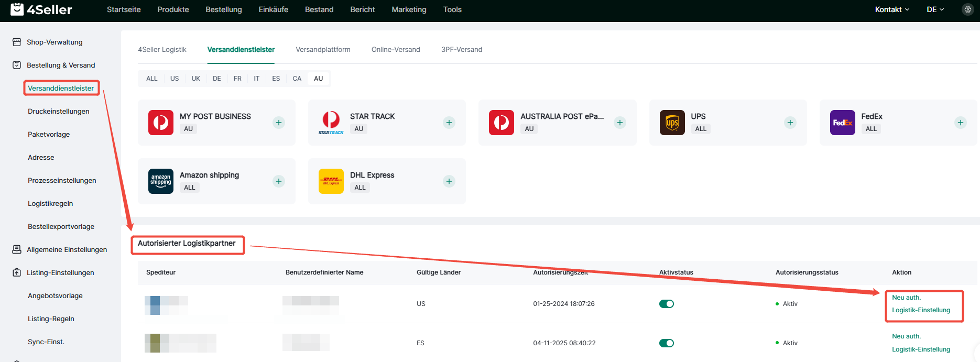Click the Listing-Einstellungen sidebar icon

point(17,272)
